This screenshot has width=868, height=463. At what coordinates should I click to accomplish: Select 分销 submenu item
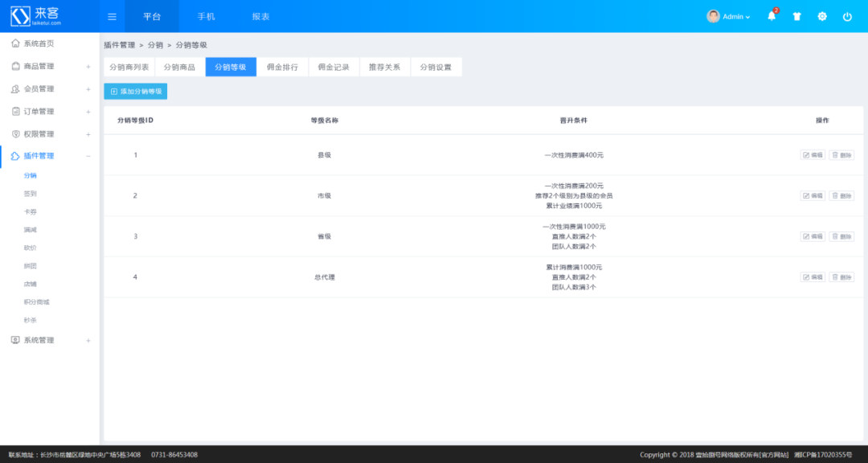[30, 175]
